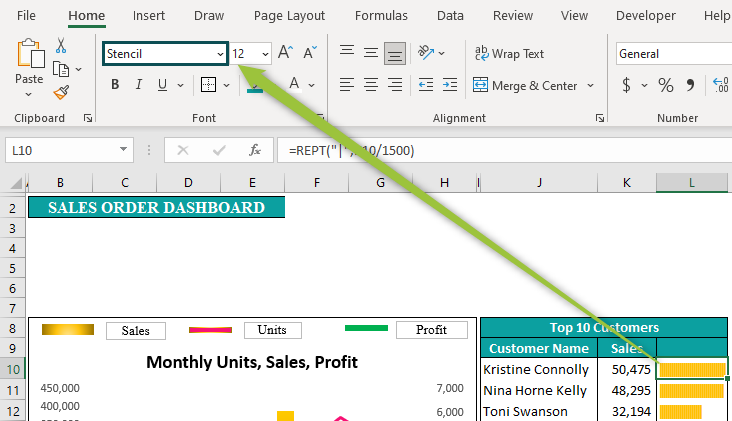Set Bottom Align for cell text
The image size is (732, 421).
[394, 54]
